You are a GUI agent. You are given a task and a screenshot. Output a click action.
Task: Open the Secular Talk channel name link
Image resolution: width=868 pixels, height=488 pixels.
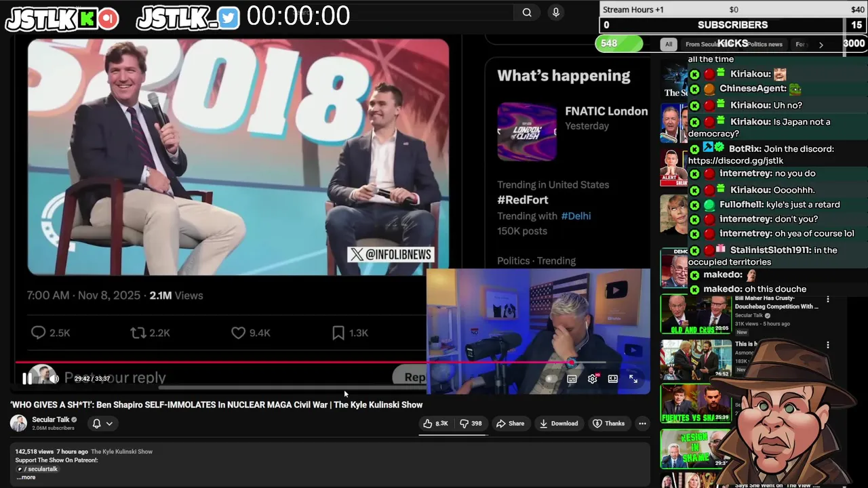tap(50, 420)
